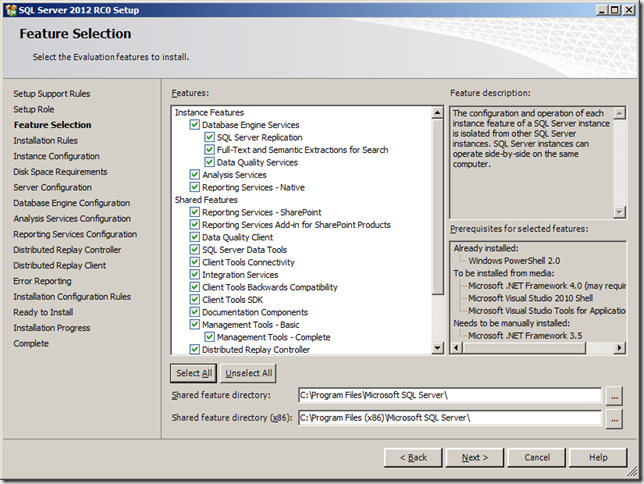
Task: Toggle Data Quality Client checkbox
Action: (195, 237)
